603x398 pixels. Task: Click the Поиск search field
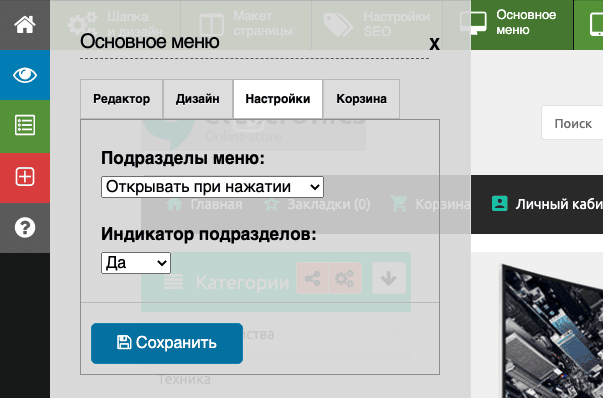572,123
